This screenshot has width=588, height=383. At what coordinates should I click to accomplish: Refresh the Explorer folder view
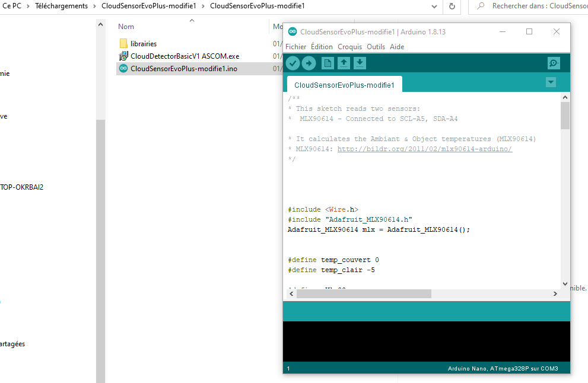point(452,7)
